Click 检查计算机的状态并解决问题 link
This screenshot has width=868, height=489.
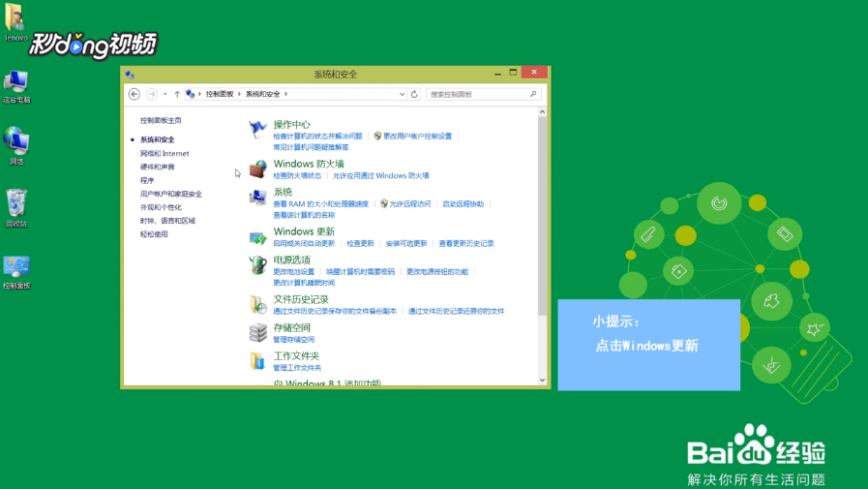(317, 137)
